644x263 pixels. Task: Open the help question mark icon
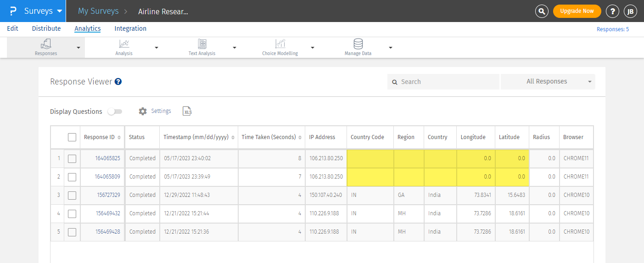tap(613, 11)
